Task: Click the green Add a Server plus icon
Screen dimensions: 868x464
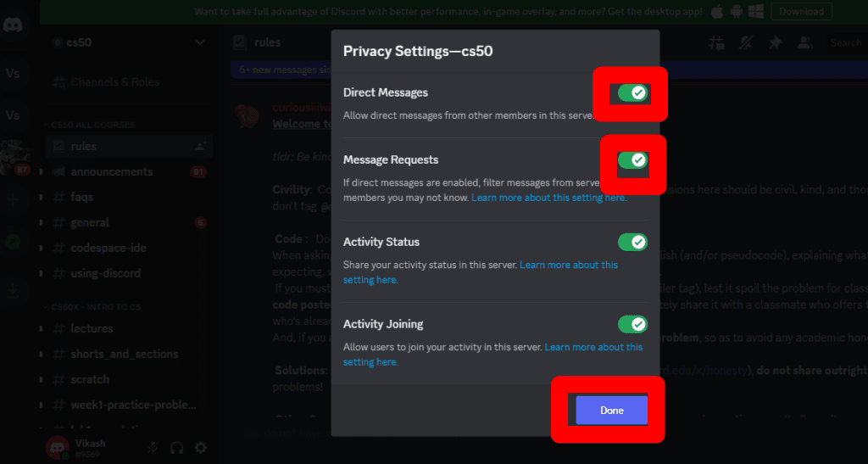Action: (13, 200)
